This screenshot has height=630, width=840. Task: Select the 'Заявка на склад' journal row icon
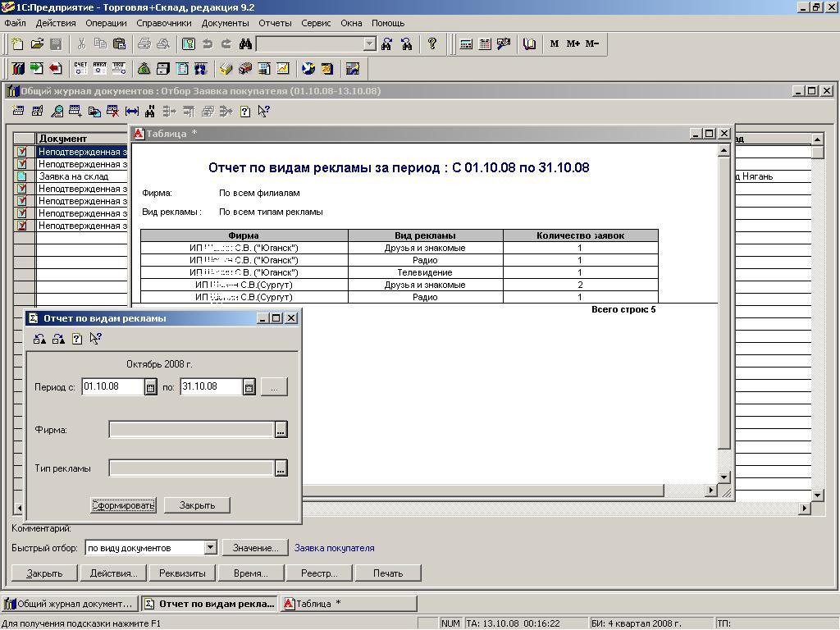[22, 176]
